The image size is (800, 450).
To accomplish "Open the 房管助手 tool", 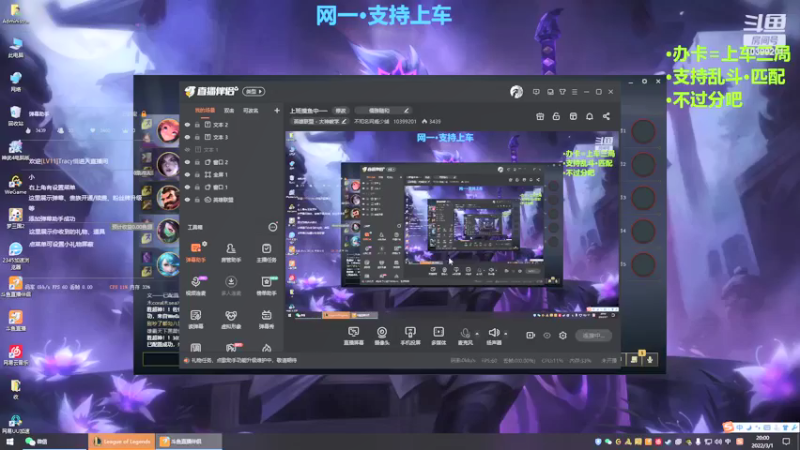I will click(231, 253).
